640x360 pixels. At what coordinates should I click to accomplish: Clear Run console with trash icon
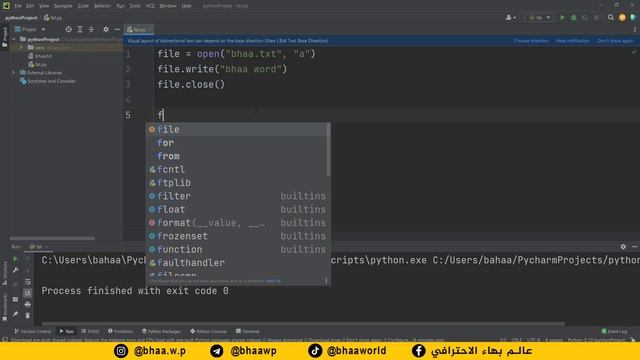(x=27, y=316)
